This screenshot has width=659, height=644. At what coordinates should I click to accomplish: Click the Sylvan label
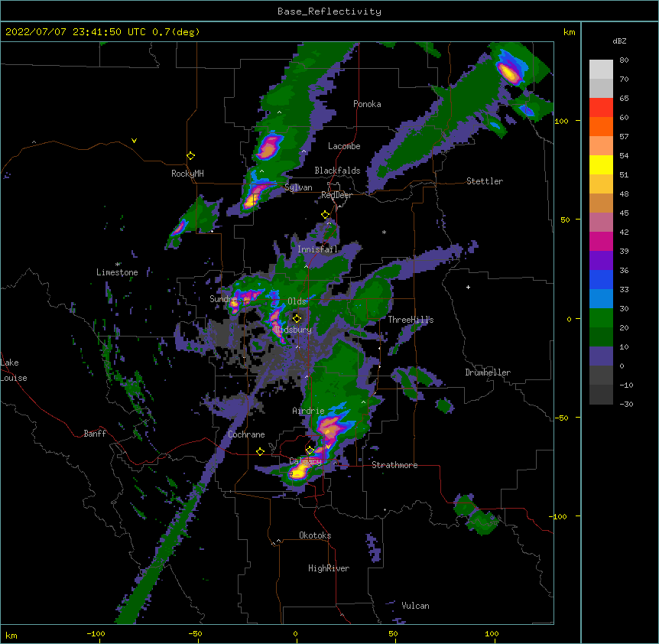click(x=298, y=187)
